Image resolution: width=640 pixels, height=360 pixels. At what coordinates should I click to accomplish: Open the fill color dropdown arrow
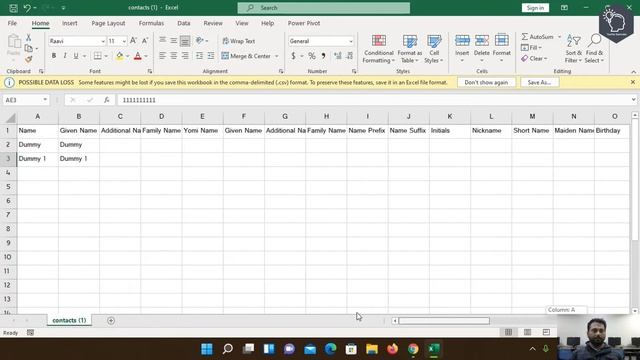tap(127, 56)
